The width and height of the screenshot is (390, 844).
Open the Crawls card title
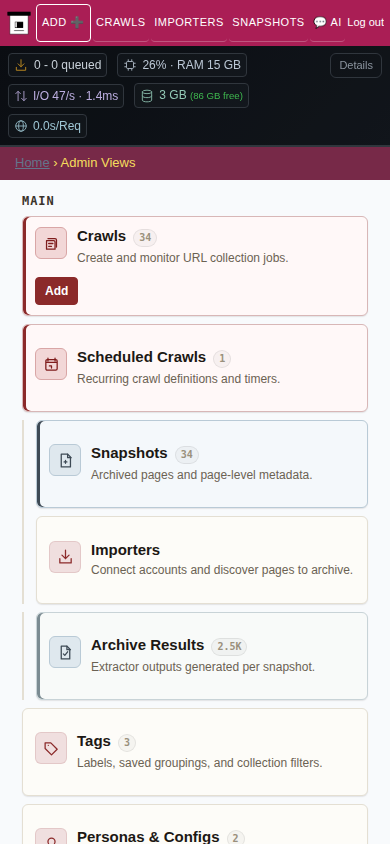pos(102,236)
